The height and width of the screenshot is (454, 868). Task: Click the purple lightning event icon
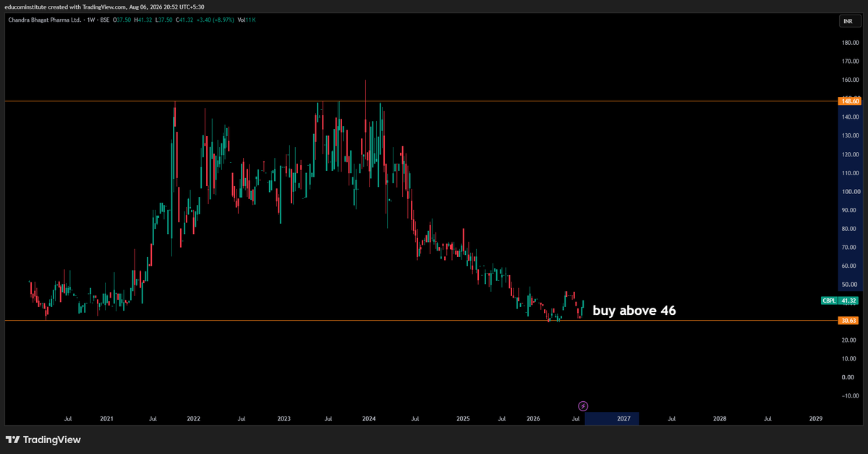(583, 406)
